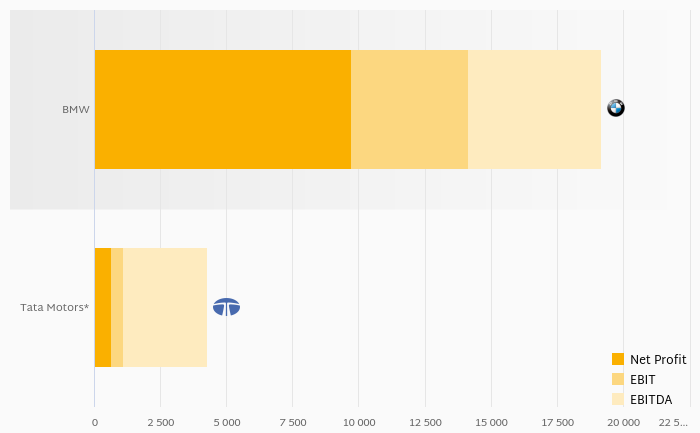Screen dimensions: 700x433
Task: Click the Tata Motors* axis label
Action: tap(54, 307)
